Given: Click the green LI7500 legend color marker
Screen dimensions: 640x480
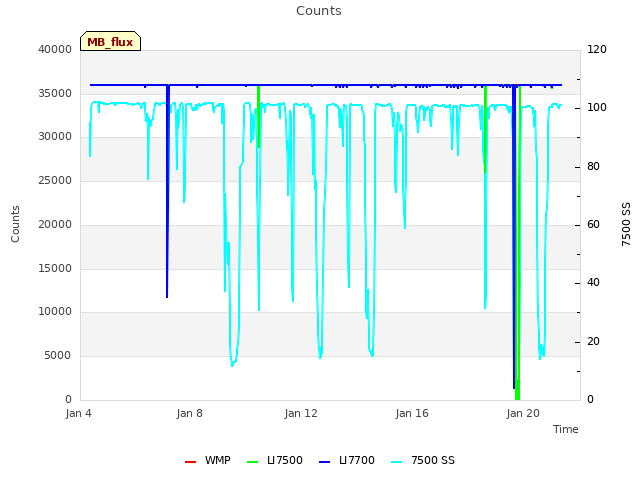Looking at the screenshot, I should click(253, 462).
